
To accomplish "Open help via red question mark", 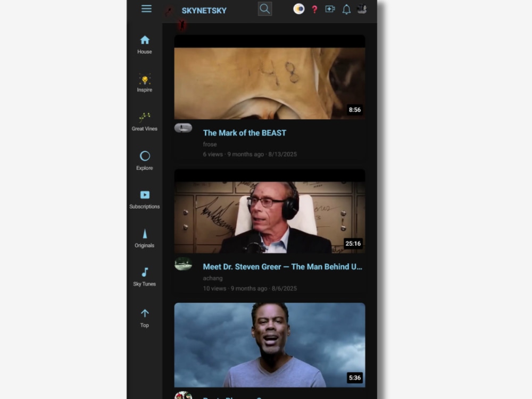I will pos(314,10).
